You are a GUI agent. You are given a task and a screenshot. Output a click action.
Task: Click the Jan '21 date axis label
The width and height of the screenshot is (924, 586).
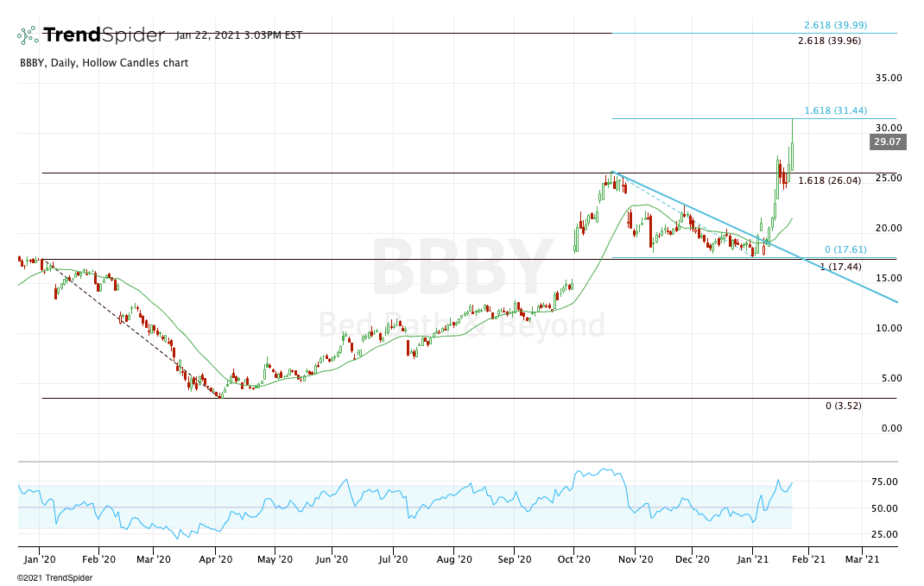tap(752, 559)
